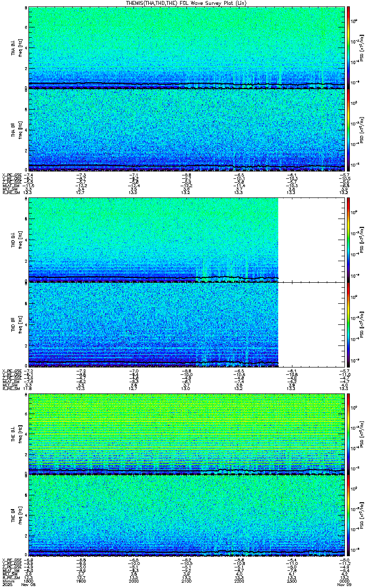Click the THE B∥ freq [Hz] axis label
Screen dimensions: 368x588
point(20,516)
